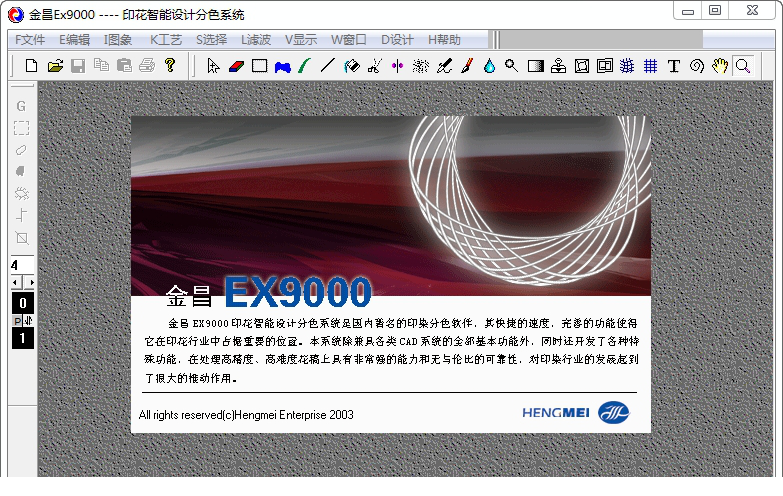Open a file with the folder icon
783x496 pixels.
(x=55, y=66)
